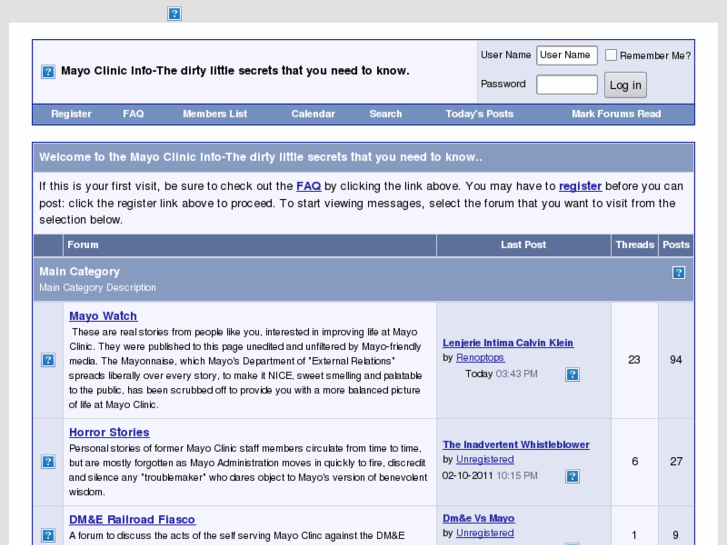Click the forum logo icon beside the site title
Screen dimensions: 727x545
click(48, 72)
